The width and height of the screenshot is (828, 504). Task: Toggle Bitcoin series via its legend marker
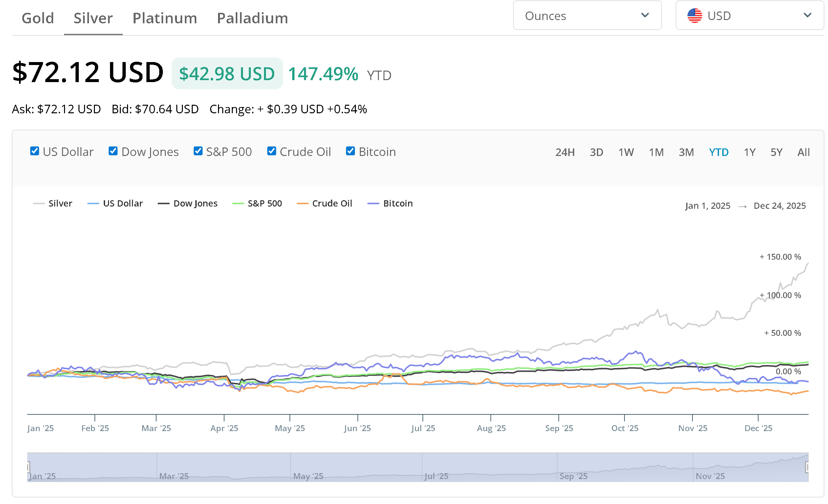pos(373,204)
